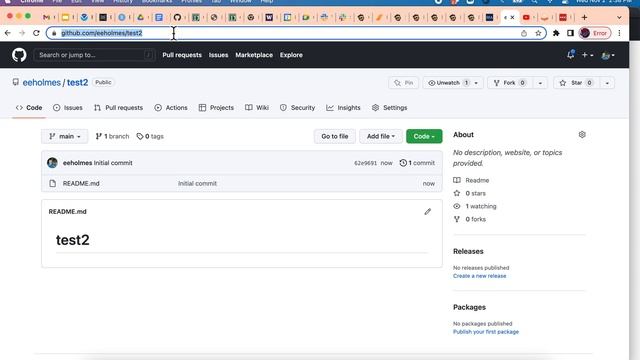Open 1 watching link
Screen dimensions: 640x360
coord(475,206)
